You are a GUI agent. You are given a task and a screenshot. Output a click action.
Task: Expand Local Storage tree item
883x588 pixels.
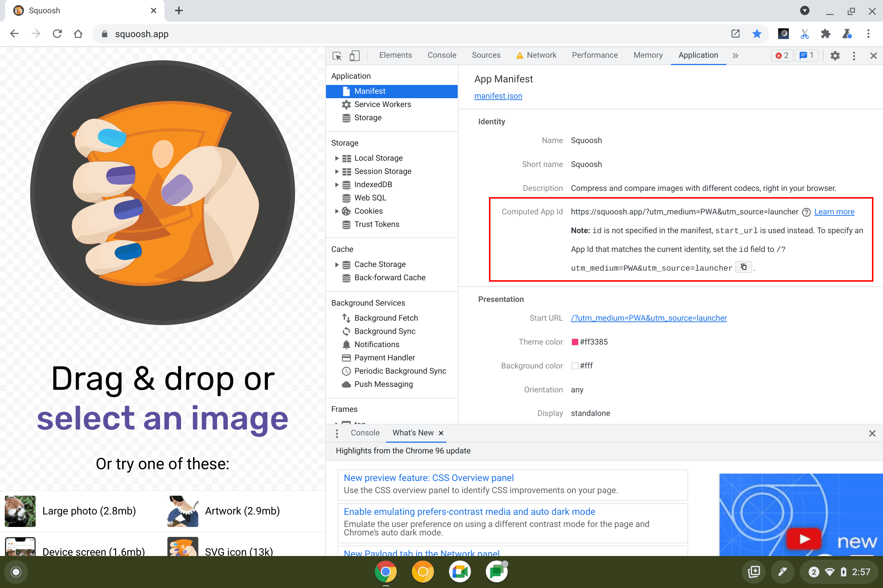click(x=336, y=158)
